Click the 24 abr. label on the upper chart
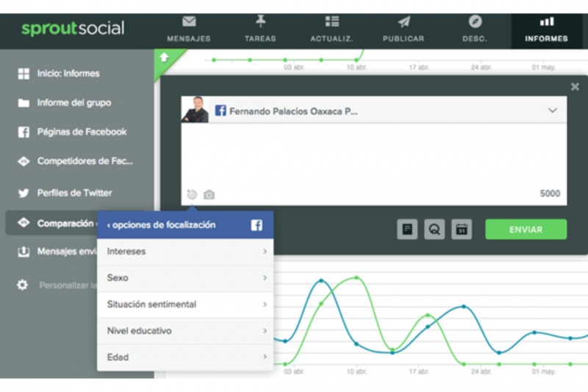This screenshot has width=588, height=392. (x=481, y=68)
